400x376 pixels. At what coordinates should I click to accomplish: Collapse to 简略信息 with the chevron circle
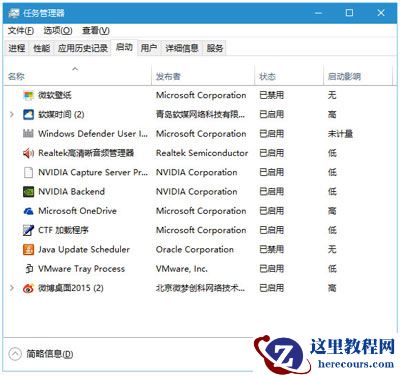pos(15,354)
